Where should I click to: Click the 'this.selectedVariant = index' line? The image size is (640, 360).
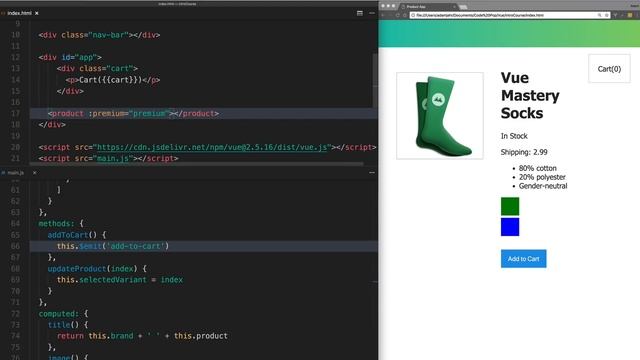(x=120, y=280)
